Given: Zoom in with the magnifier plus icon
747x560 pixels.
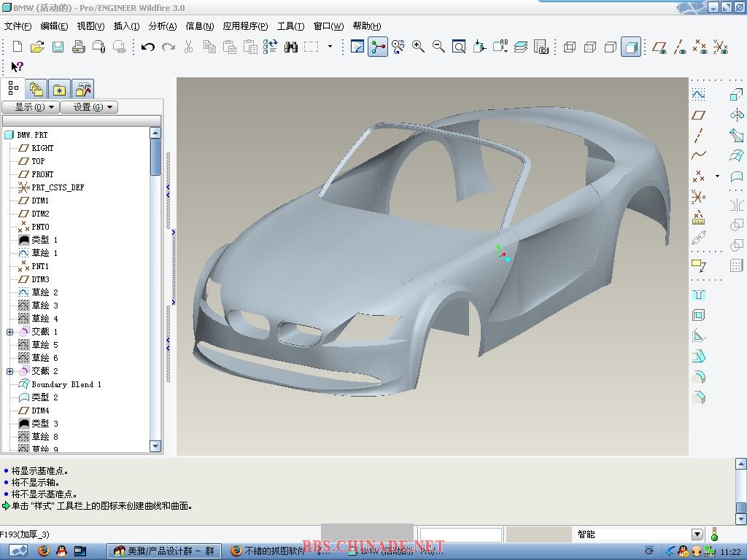Looking at the screenshot, I should pyautogui.click(x=418, y=47).
